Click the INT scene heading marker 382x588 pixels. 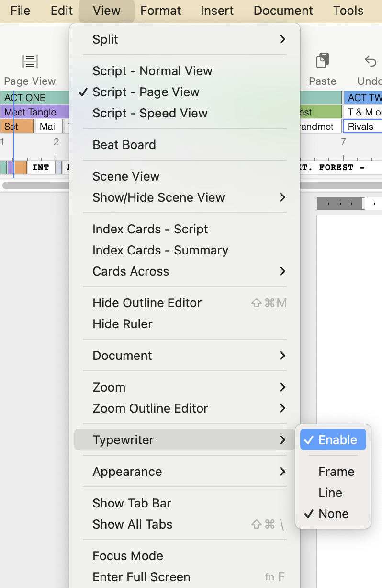coord(41,168)
